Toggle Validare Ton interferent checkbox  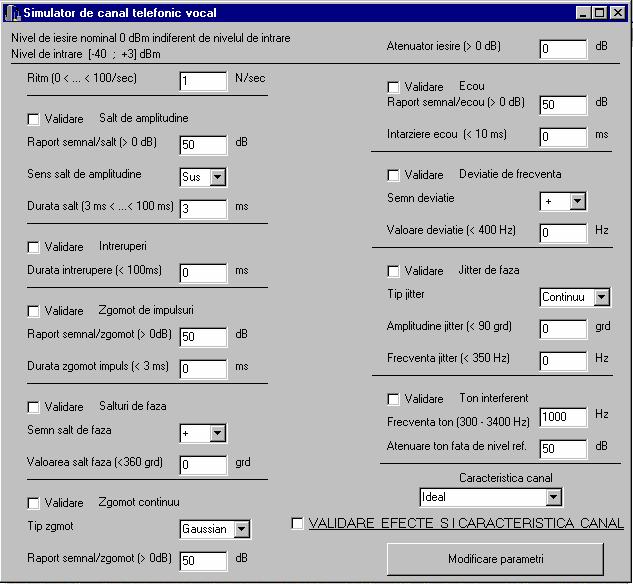tap(393, 399)
